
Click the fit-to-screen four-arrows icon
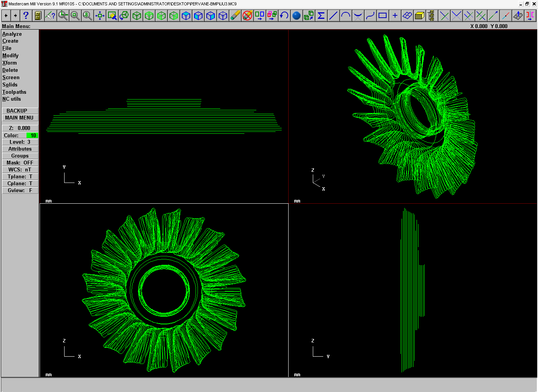pyautogui.click(x=100, y=16)
